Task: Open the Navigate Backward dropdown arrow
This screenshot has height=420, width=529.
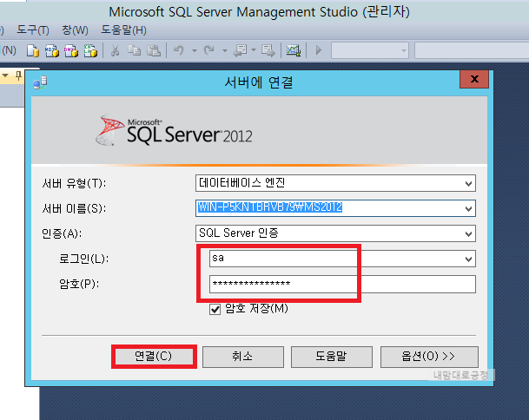Action: coord(254,50)
